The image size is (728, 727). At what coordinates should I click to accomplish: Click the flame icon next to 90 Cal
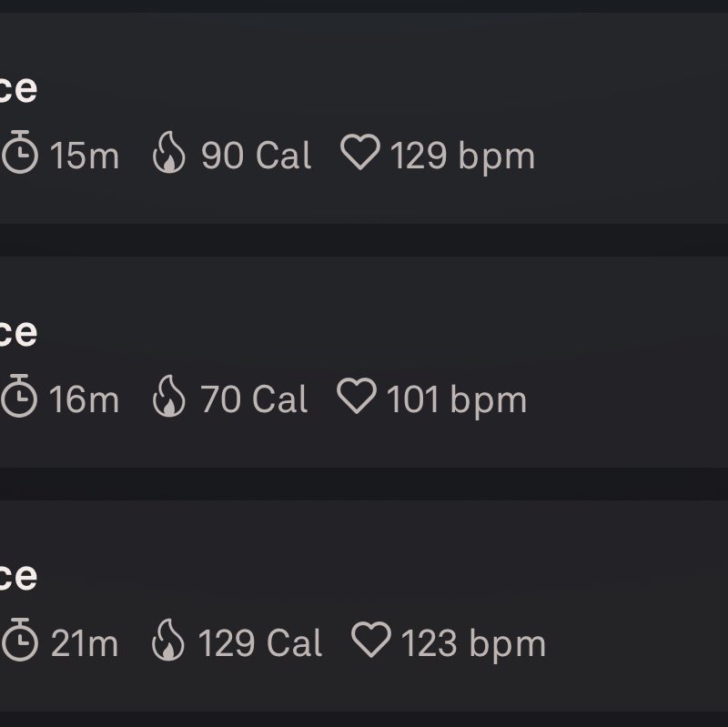[169, 152]
